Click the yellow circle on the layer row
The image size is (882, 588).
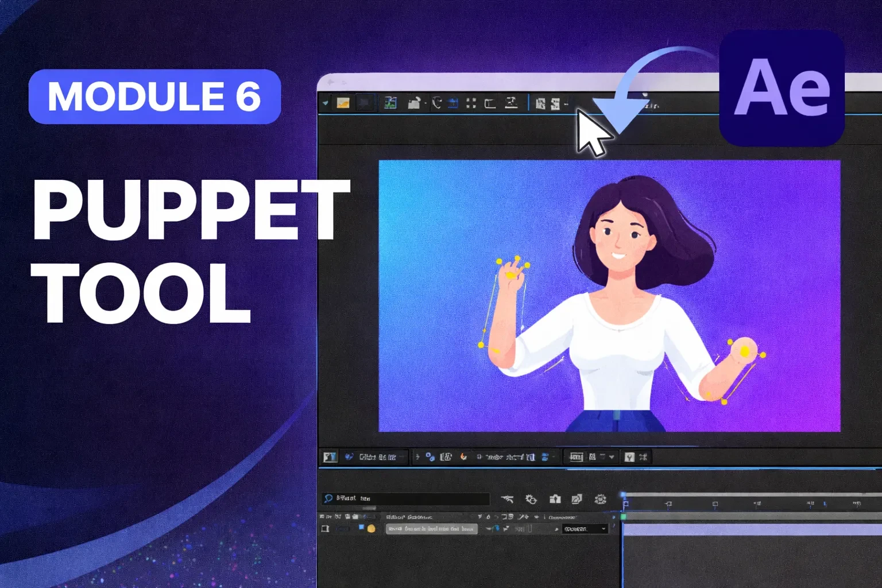click(x=371, y=528)
